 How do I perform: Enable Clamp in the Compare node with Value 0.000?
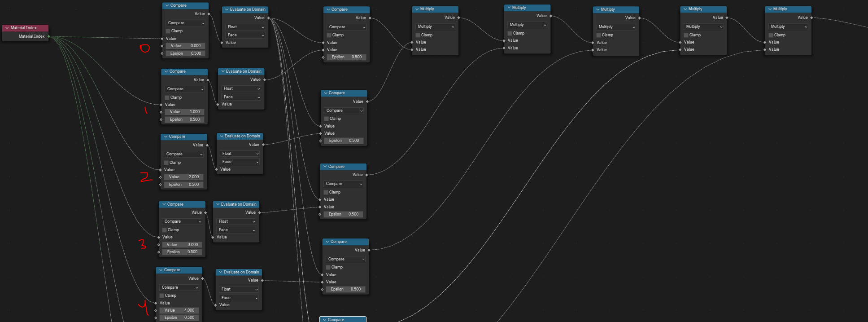click(x=168, y=31)
